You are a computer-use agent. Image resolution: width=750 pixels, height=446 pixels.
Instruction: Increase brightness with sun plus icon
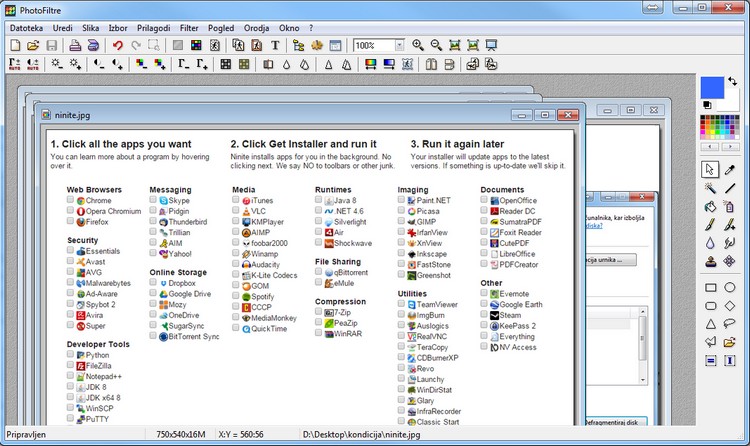pyautogui.click(x=75, y=64)
